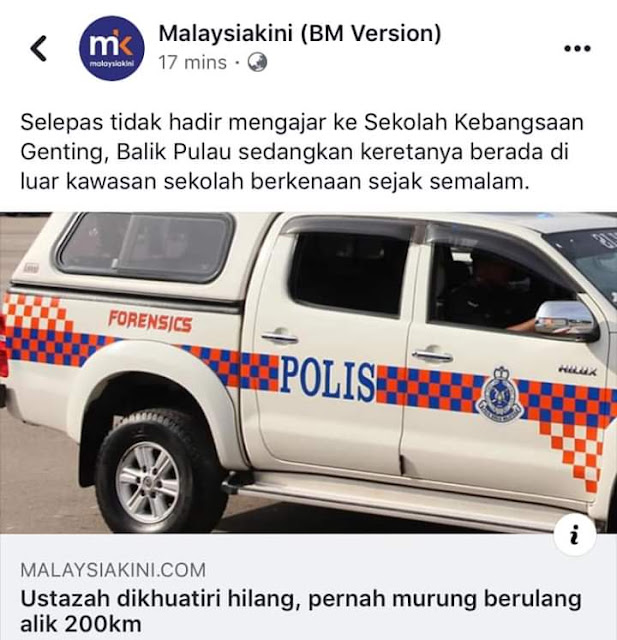The image size is (617, 640).
Task: Tap the info "i" icon on article image
Action: coord(575,535)
